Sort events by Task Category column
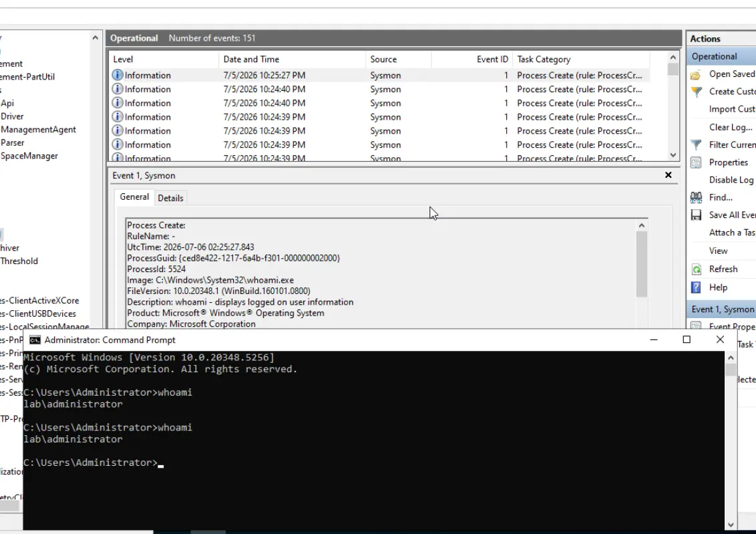Viewport: 756px width, 534px height. pos(581,59)
